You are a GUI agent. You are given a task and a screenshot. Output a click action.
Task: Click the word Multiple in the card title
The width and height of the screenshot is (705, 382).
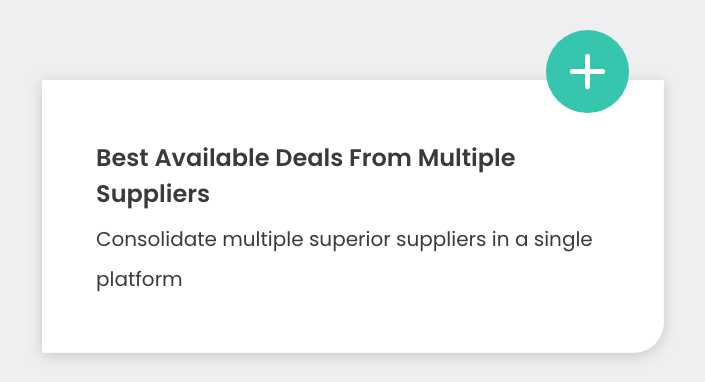coord(467,158)
